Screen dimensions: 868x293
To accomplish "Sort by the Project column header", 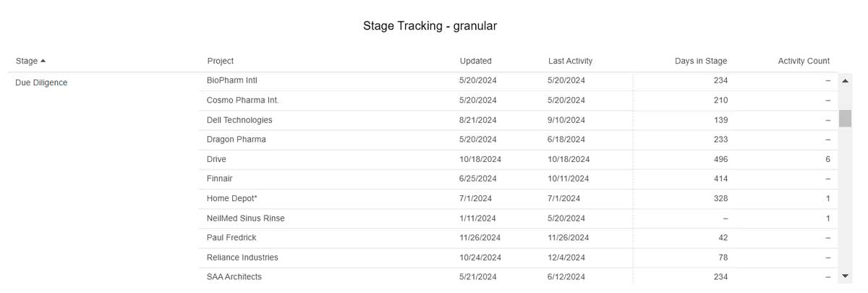I will [221, 61].
